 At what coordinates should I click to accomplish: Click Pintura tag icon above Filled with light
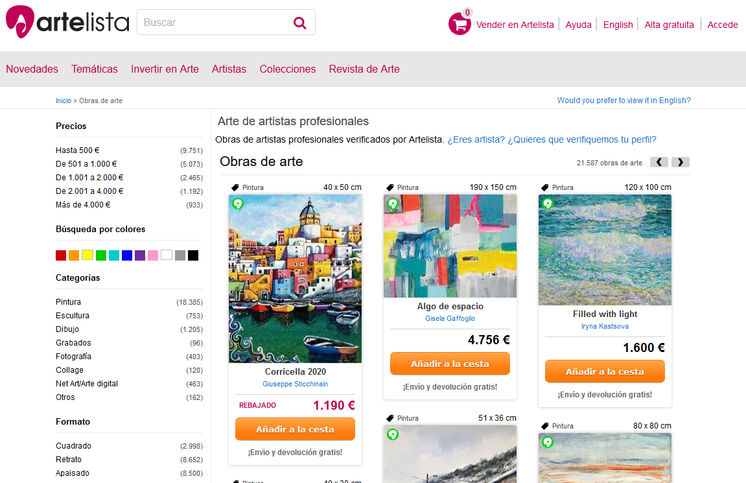click(x=545, y=187)
